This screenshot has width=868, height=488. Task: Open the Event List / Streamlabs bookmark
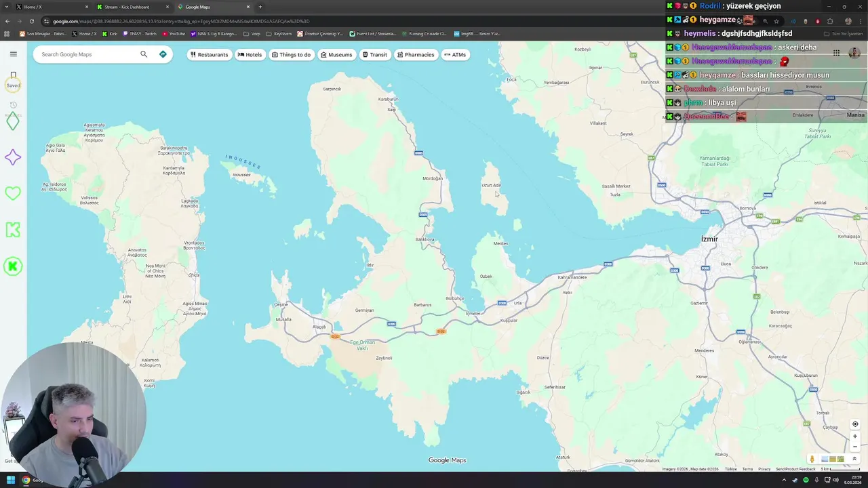click(x=373, y=34)
